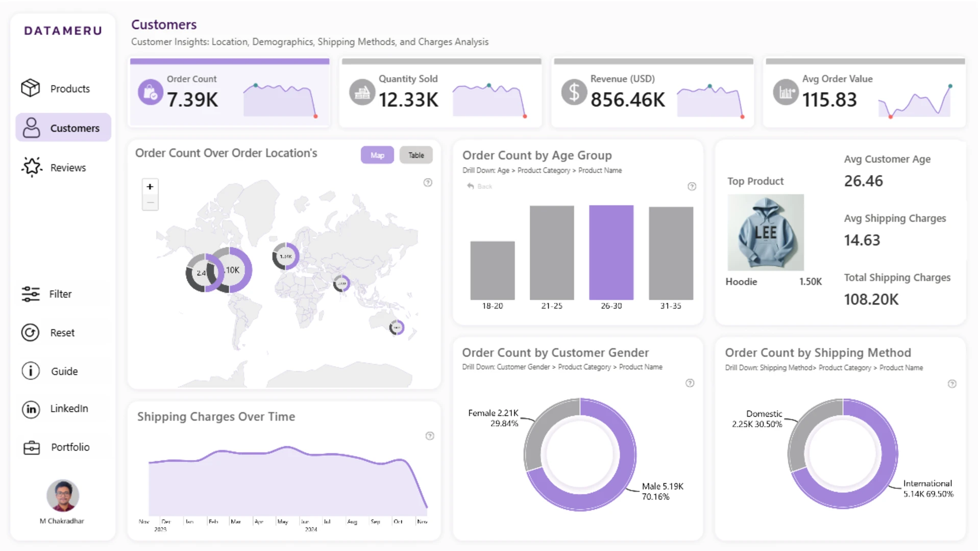Screen dimensions: 980x551
Task: Zoom in on the map
Action: coord(150,187)
